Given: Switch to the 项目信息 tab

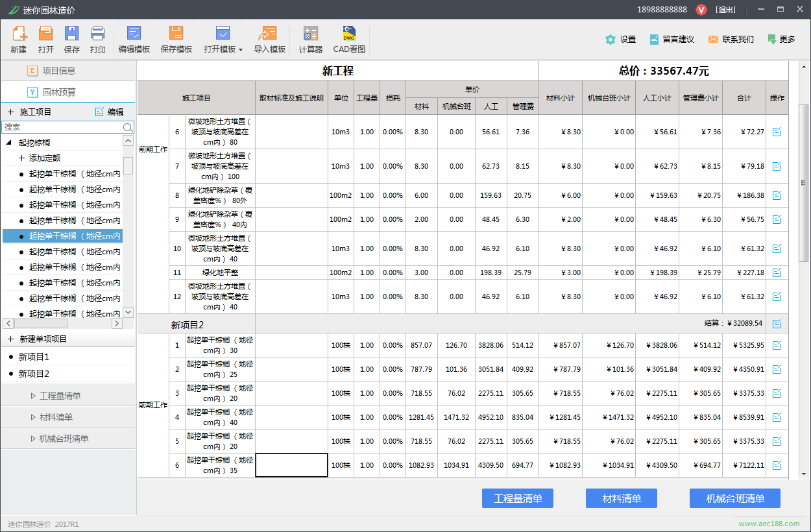Looking at the screenshot, I should pyautogui.click(x=58, y=71).
